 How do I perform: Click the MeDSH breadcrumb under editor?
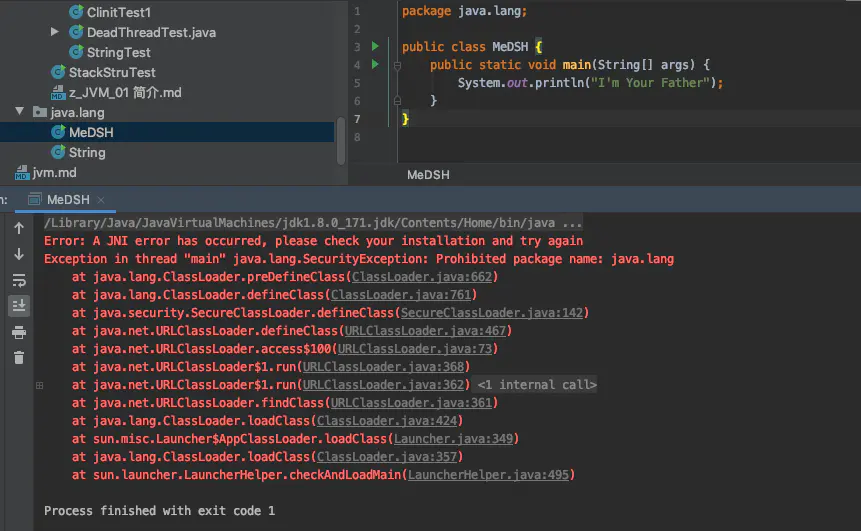pos(428,175)
